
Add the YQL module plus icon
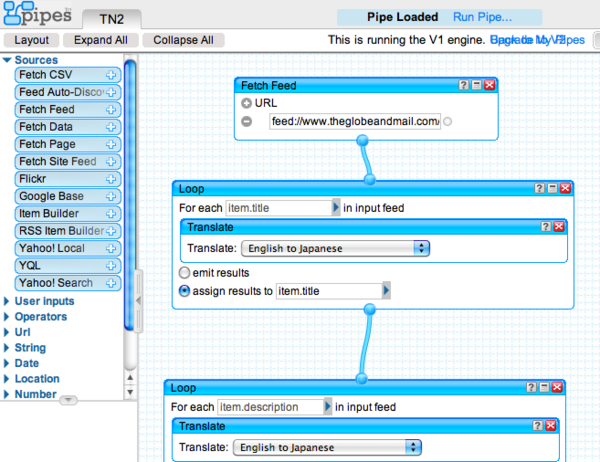[111, 266]
